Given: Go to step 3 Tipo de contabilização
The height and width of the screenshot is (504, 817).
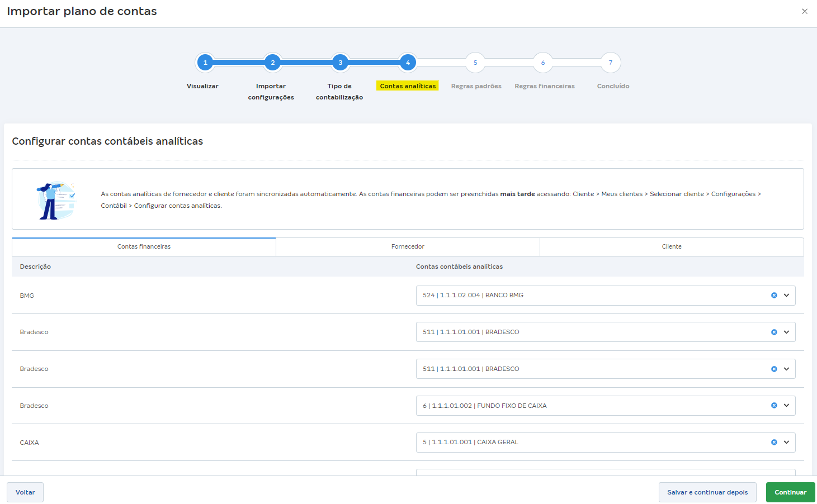Looking at the screenshot, I should (x=340, y=63).
